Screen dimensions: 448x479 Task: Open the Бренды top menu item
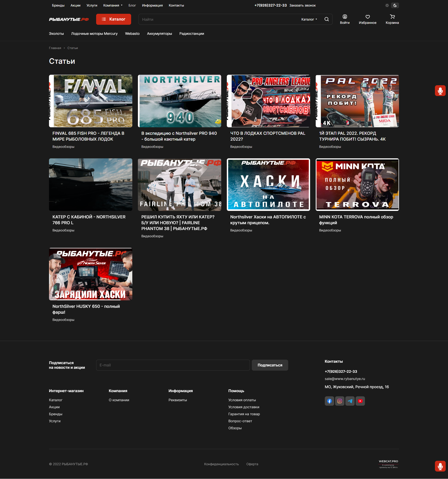[58, 5]
